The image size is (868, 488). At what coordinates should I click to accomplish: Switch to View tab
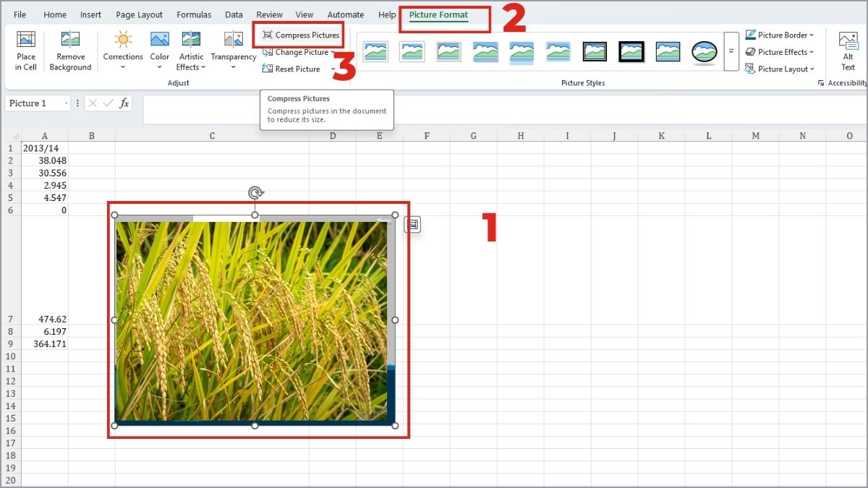305,14
